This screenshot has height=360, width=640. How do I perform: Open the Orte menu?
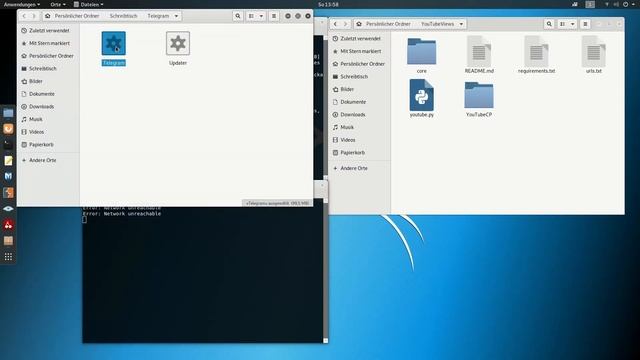(58, 4)
